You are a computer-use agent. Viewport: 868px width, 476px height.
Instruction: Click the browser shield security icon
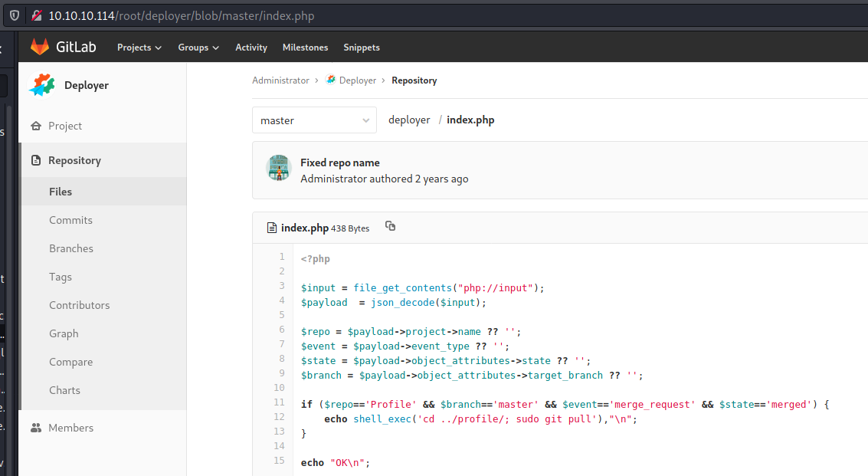coord(14,15)
